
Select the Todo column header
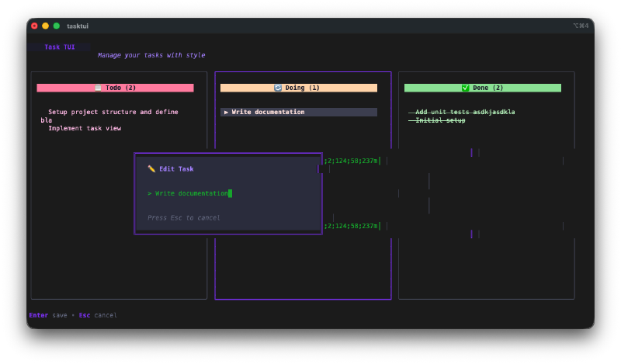point(115,88)
